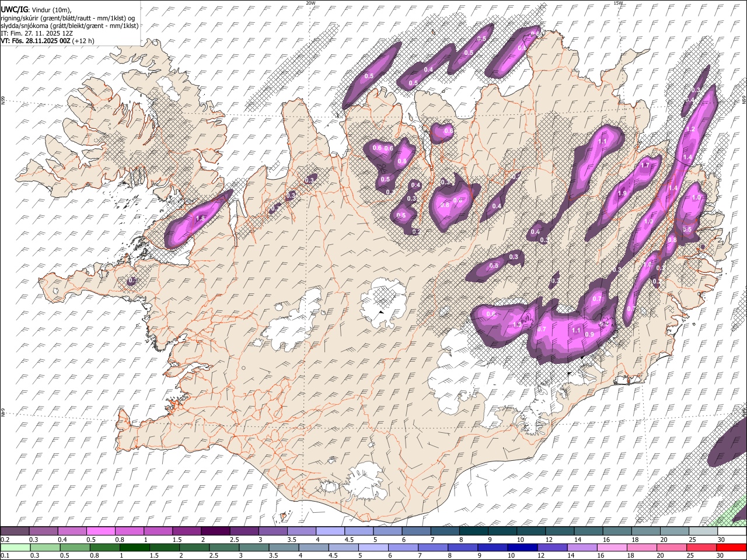Viewport: 747px width, 560px height.
Task: Click the '0.9' snowfall value on the map
Action: click(x=589, y=334)
